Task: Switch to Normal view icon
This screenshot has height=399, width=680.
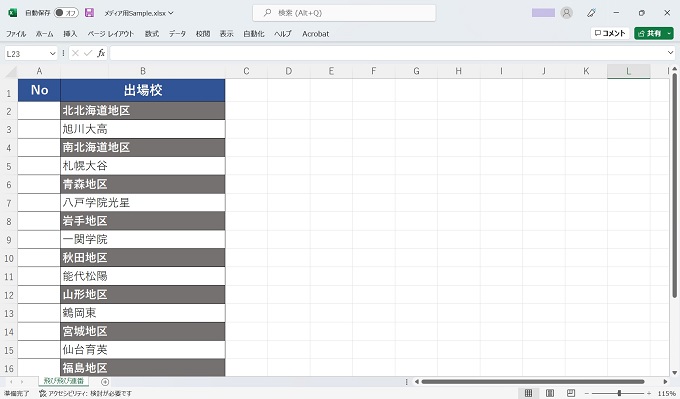Action: point(528,393)
